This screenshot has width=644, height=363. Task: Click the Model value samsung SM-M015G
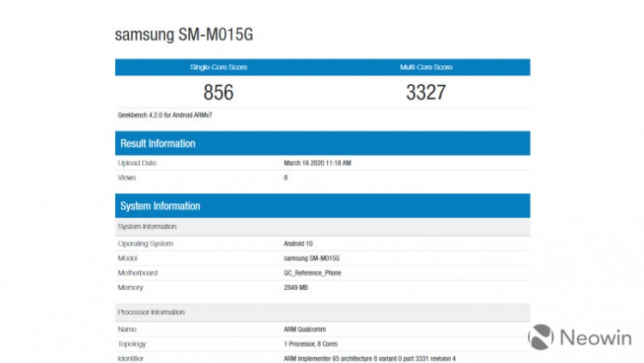pos(312,258)
